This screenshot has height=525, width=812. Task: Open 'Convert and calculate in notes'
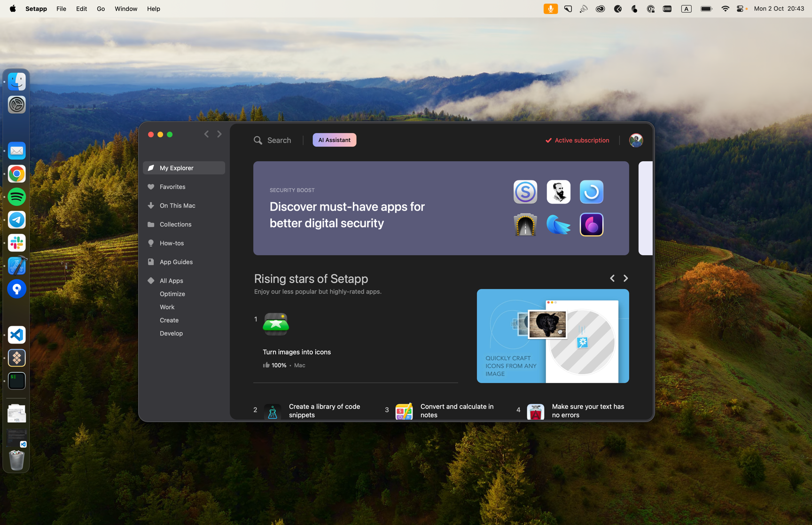point(457,411)
